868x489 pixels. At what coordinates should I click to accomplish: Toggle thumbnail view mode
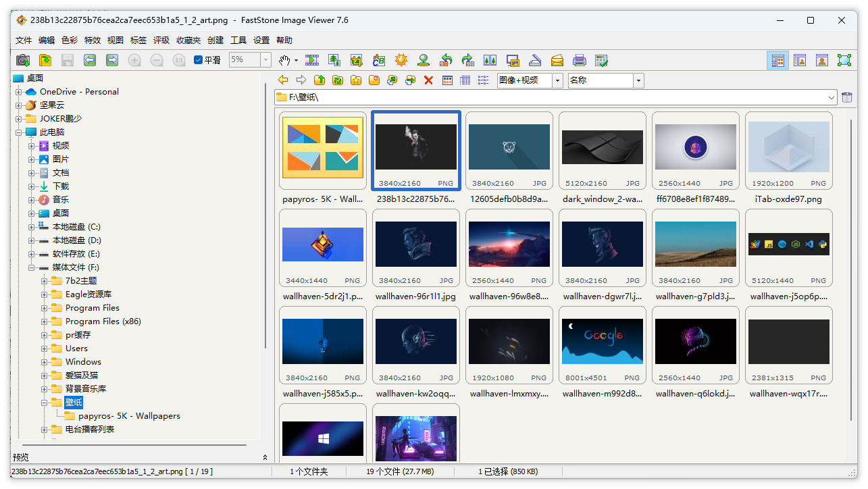point(446,80)
